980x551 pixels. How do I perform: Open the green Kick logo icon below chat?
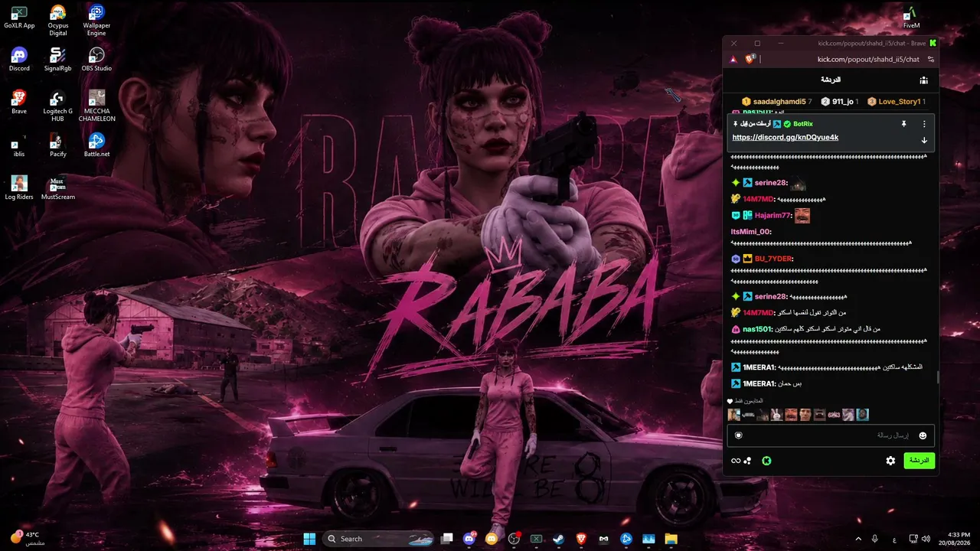766,461
